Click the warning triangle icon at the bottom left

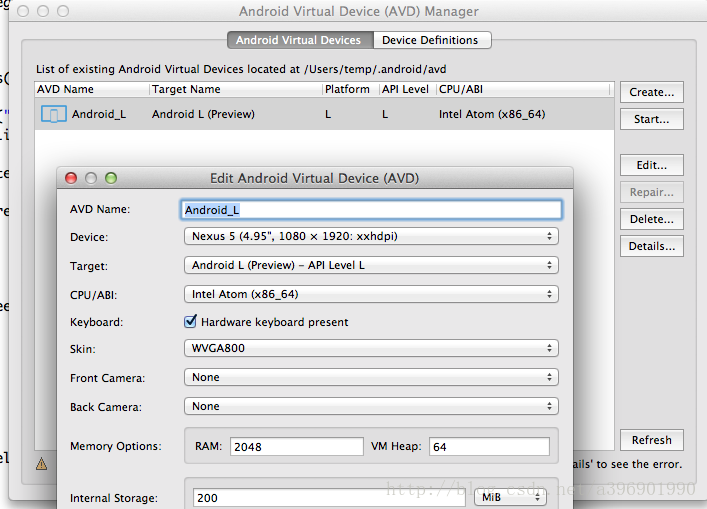(x=41, y=463)
